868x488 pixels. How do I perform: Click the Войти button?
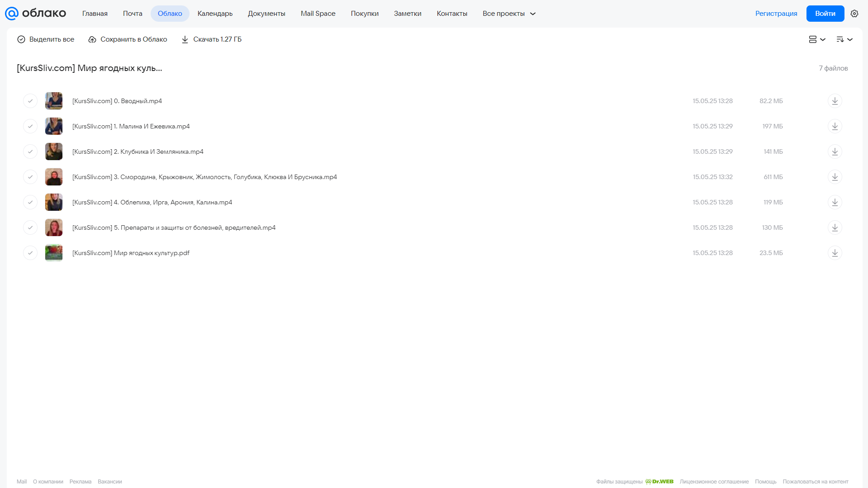pyautogui.click(x=825, y=14)
